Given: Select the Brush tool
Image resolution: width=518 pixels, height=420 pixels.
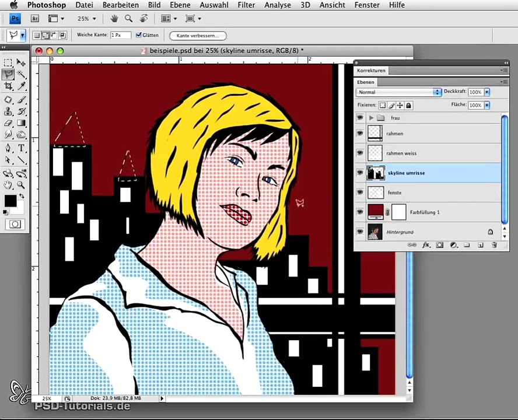Looking at the screenshot, I should point(21,100).
